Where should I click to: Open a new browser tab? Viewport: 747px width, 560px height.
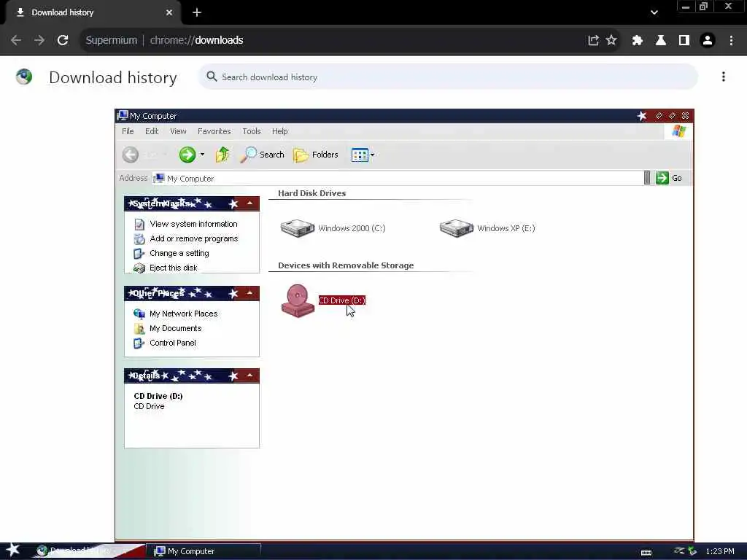[197, 13]
